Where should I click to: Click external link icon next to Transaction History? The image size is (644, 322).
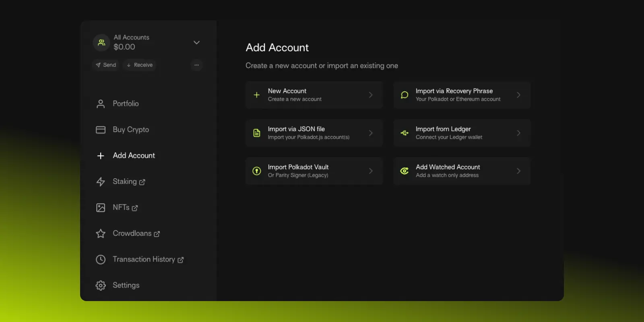(x=181, y=260)
